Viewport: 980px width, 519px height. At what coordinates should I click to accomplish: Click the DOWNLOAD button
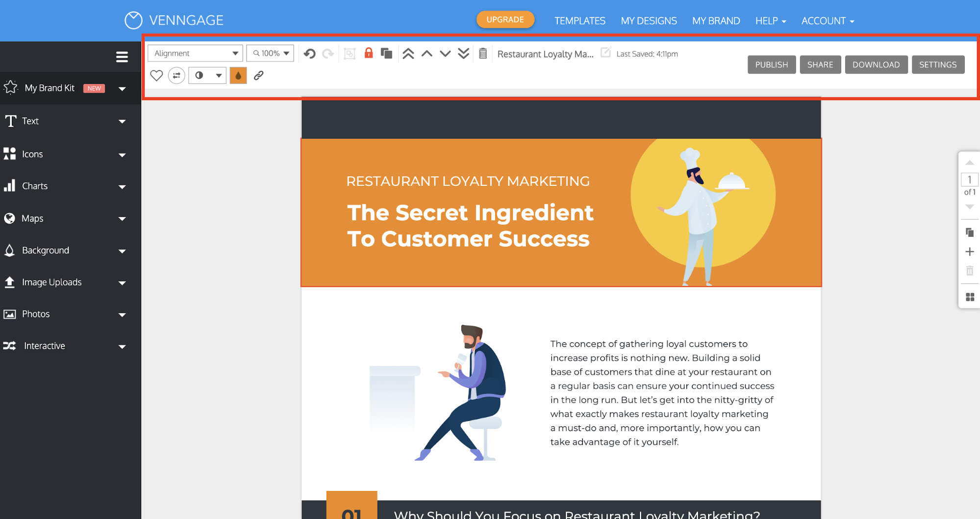(876, 65)
